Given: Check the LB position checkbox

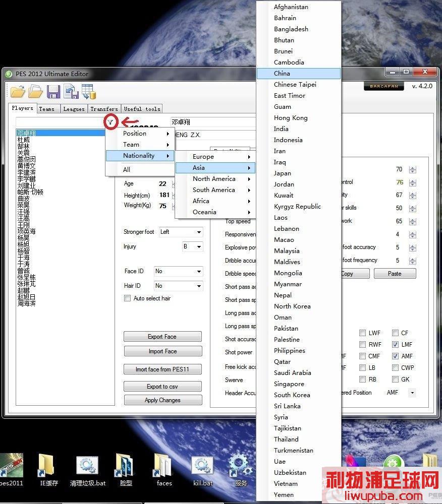Looking at the screenshot, I should [x=363, y=368].
